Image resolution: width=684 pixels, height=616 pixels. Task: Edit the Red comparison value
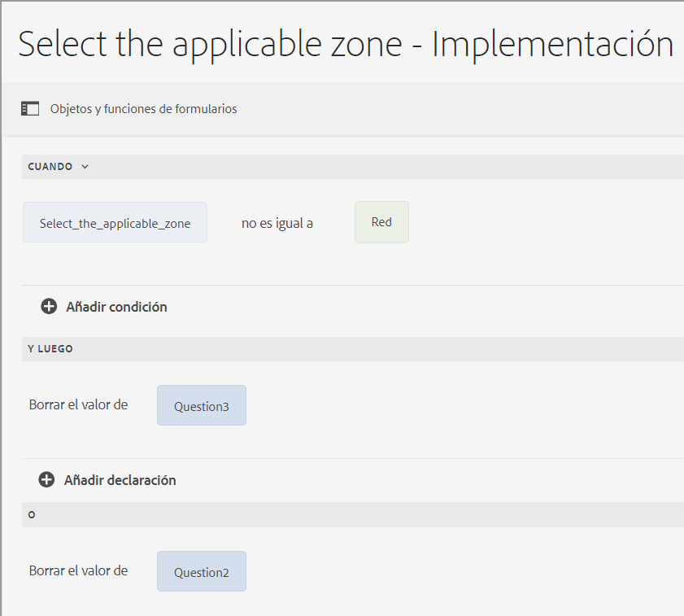pyautogui.click(x=381, y=222)
